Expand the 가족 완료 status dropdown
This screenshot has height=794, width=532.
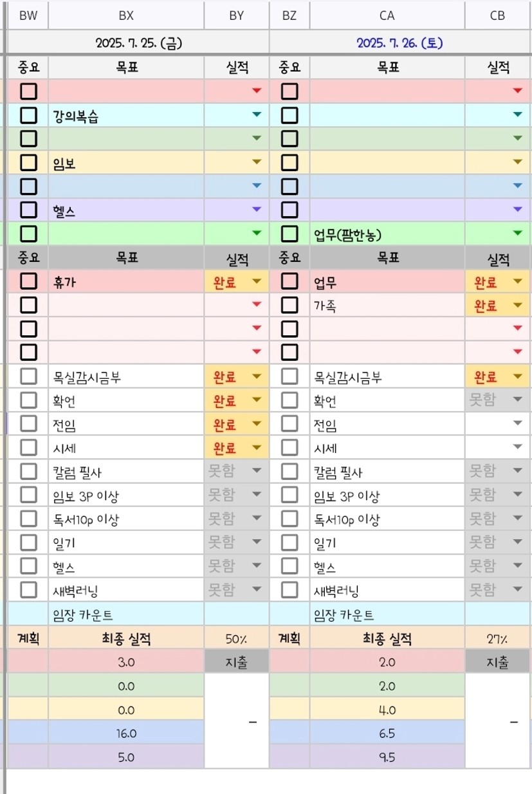tap(517, 306)
